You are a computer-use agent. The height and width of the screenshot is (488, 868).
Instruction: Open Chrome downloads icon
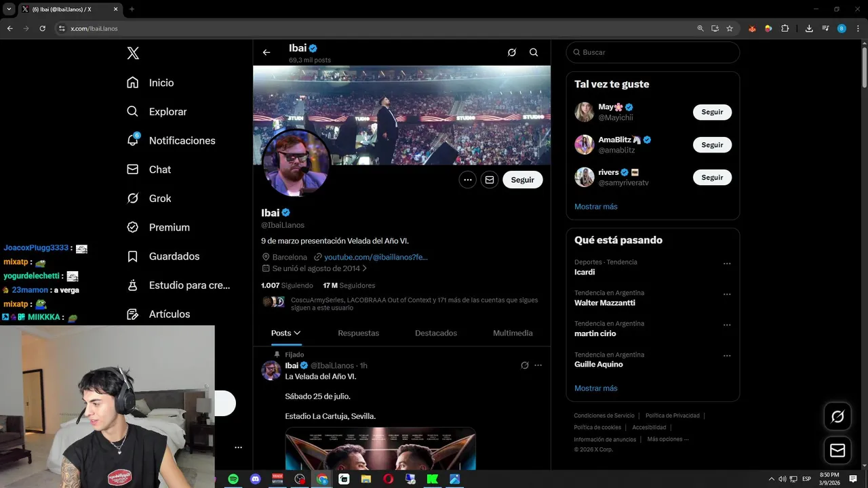809,28
